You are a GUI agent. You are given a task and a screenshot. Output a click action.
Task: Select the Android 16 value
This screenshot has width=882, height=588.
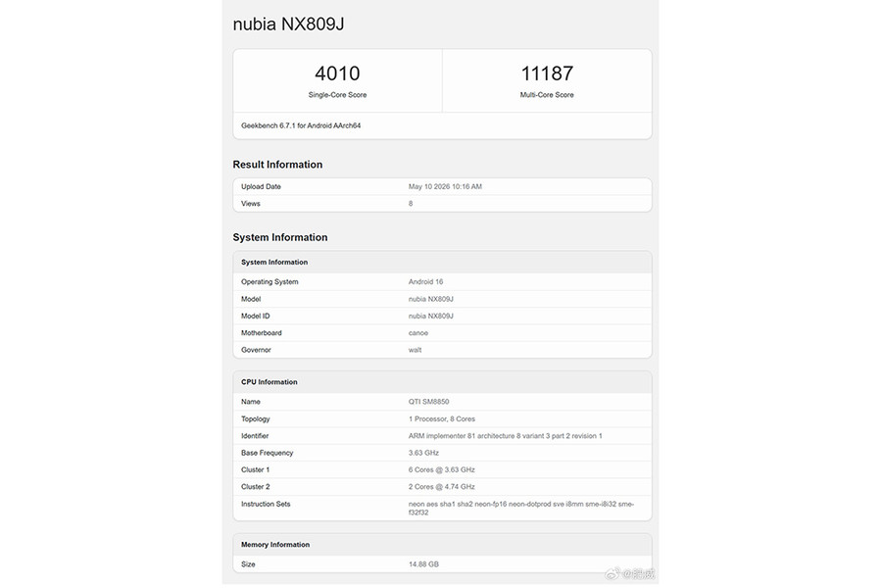coord(426,281)
